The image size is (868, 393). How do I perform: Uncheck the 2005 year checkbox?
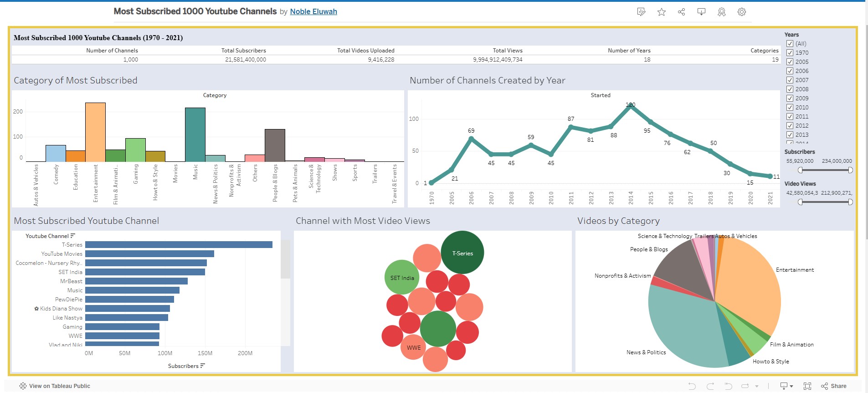pyautogui.click(x=790, y=62)
